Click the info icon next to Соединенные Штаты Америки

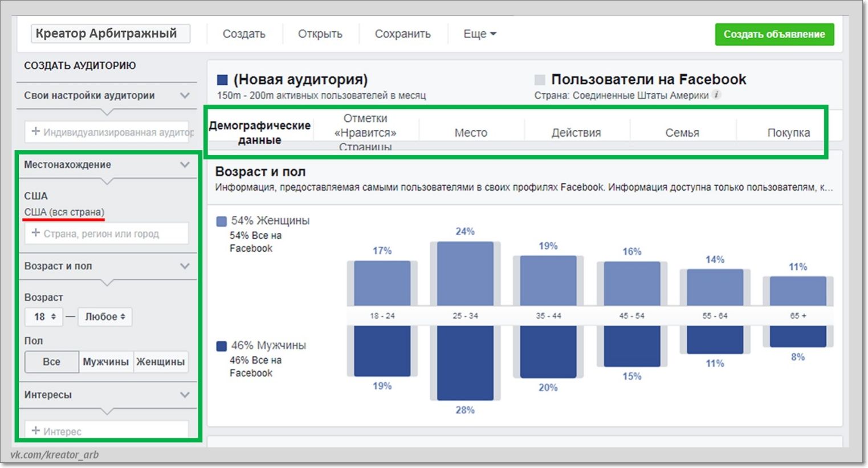[x=717, y=95]
